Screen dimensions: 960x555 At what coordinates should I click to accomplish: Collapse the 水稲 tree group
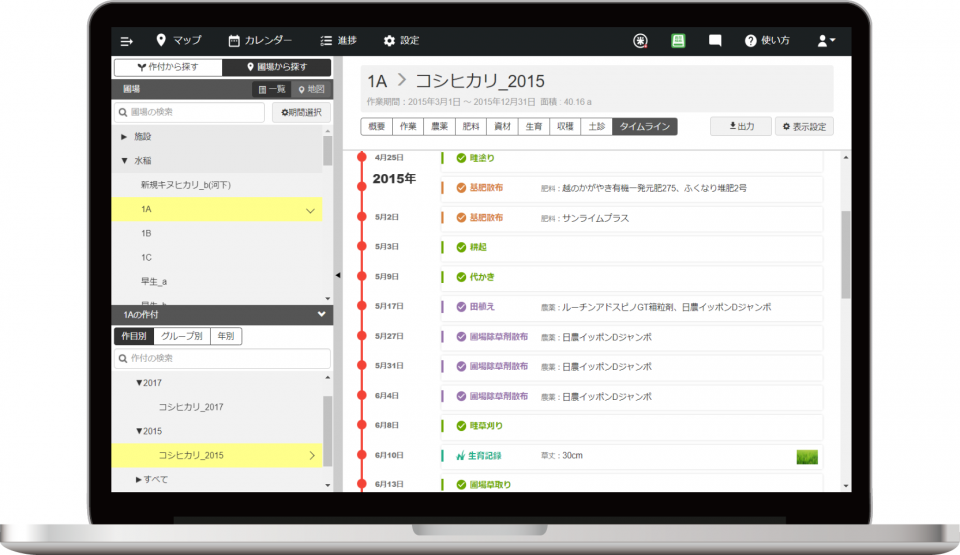[x=125, y=160]
